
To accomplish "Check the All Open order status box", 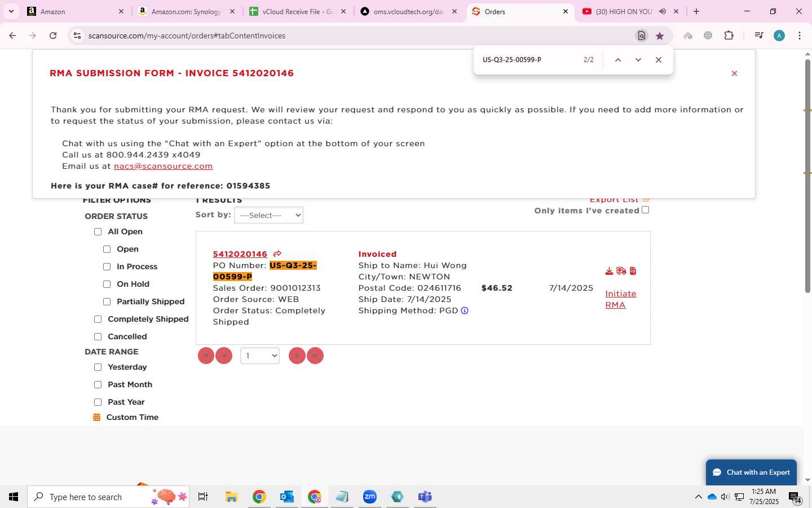I will [x=98, y=231].
